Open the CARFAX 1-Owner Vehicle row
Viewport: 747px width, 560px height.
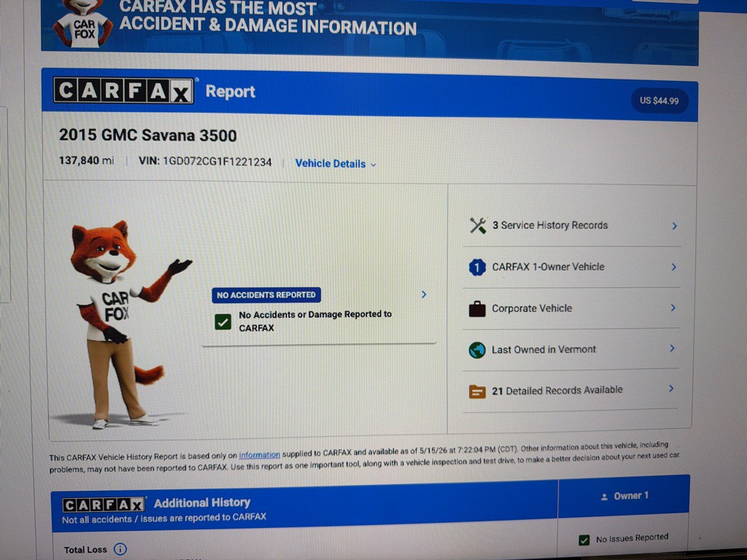pyautogui.click(x=572, y=267)
